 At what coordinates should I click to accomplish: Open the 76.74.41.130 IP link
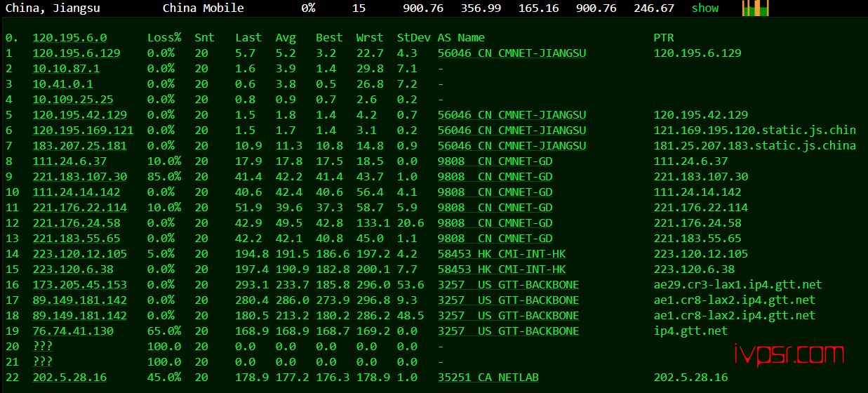(x=73, y=331)
